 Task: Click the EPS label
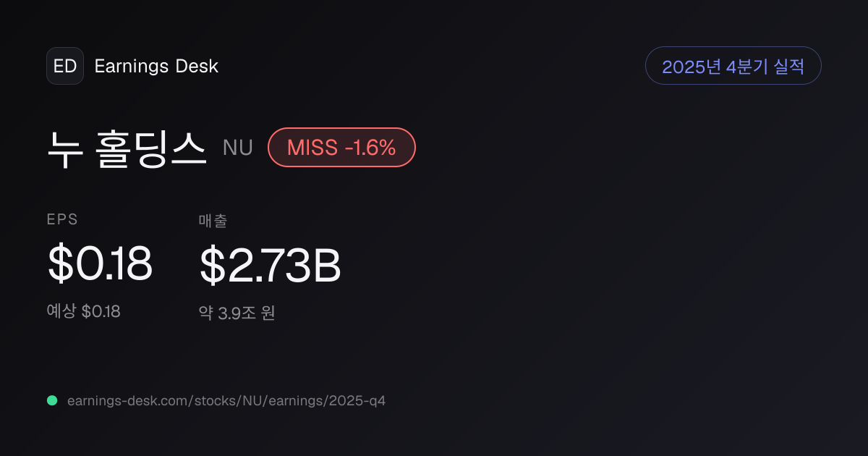[x=62, y=220]
